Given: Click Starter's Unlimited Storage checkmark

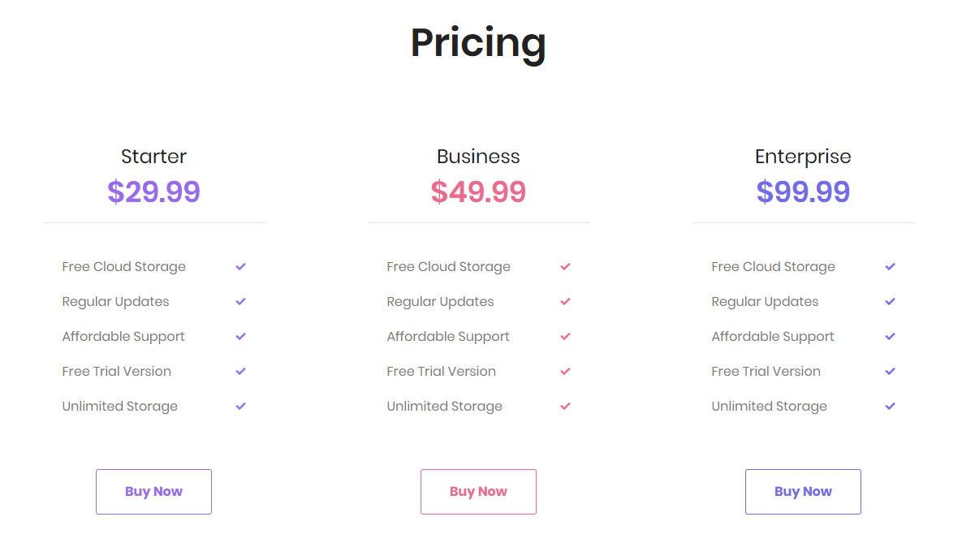Looking at the screenshot, I should pyautogui.click(x=240, y=406).
